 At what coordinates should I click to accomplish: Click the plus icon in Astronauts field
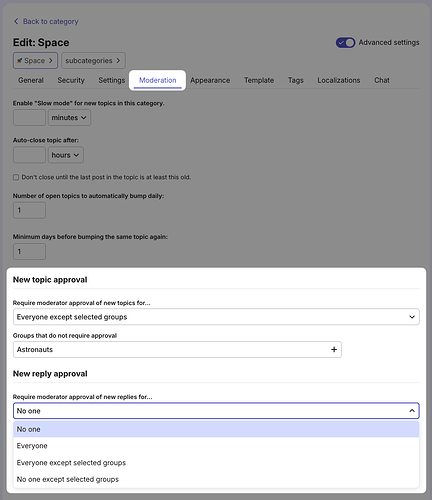click(334, 349)
